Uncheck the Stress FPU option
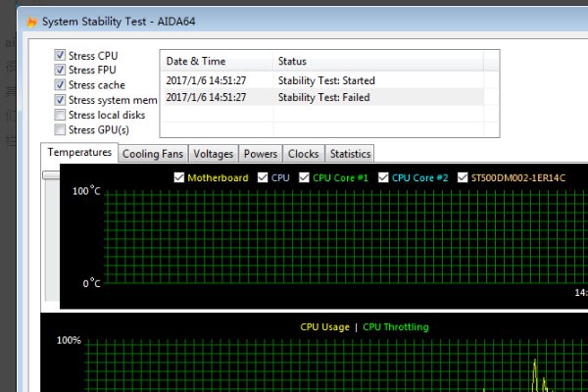Image resolution: width=588 pixels, height=392 pixels. point(61,71)
